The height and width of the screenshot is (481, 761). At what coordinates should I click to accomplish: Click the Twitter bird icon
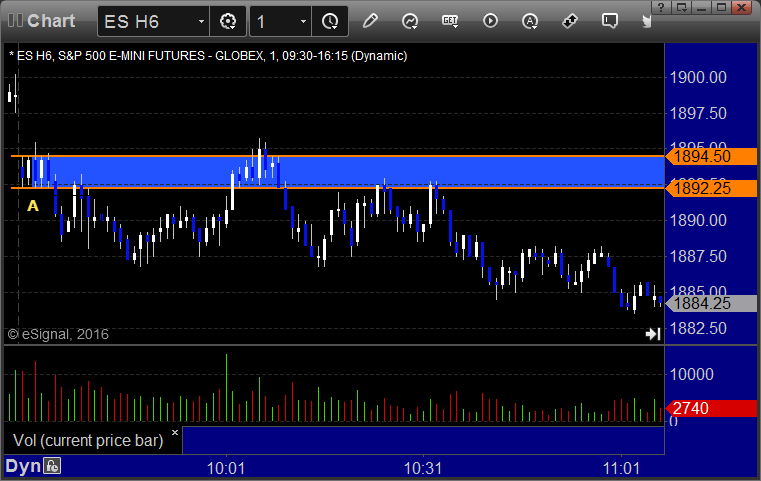pos(647,21)
